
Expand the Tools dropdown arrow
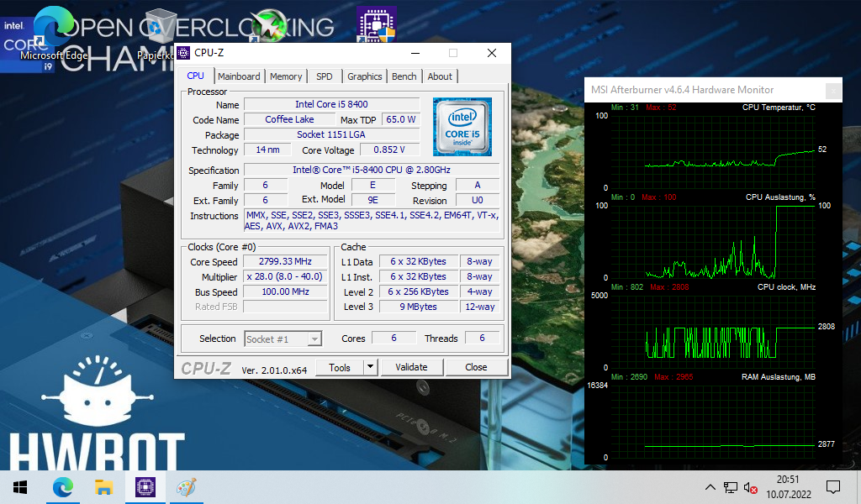coord(371,367)
